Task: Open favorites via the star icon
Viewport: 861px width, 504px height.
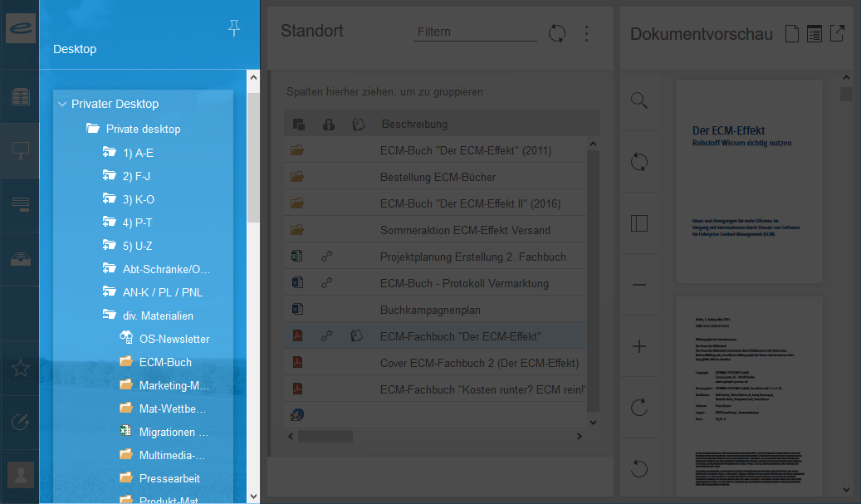Action: point(21,369)
